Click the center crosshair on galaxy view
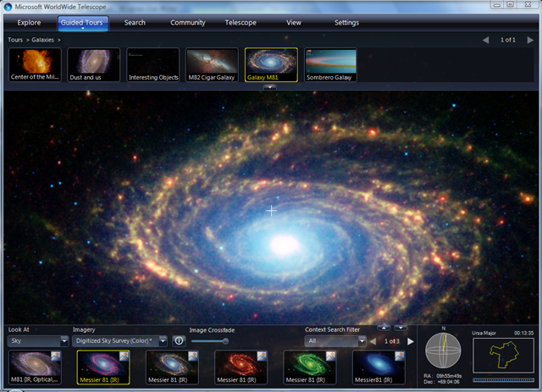Image resolution: width=542 pixels, height=392 pixels. point(271,210)
